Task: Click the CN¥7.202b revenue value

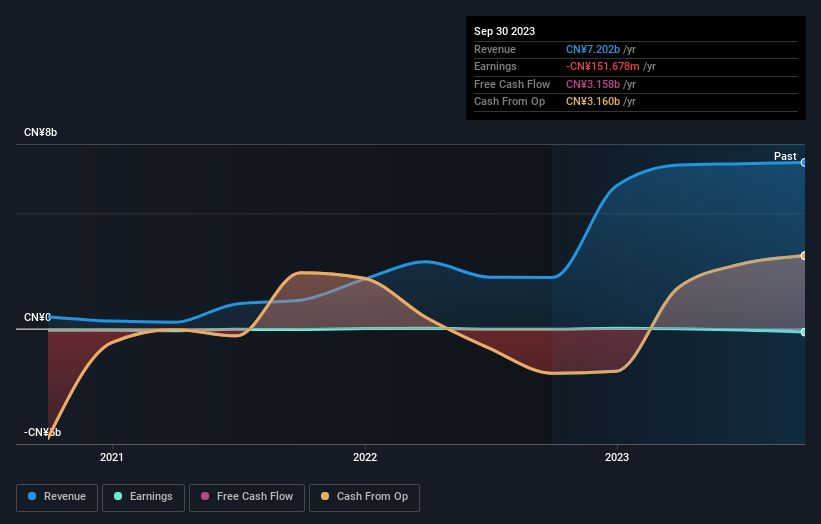Action: (593, 49)
